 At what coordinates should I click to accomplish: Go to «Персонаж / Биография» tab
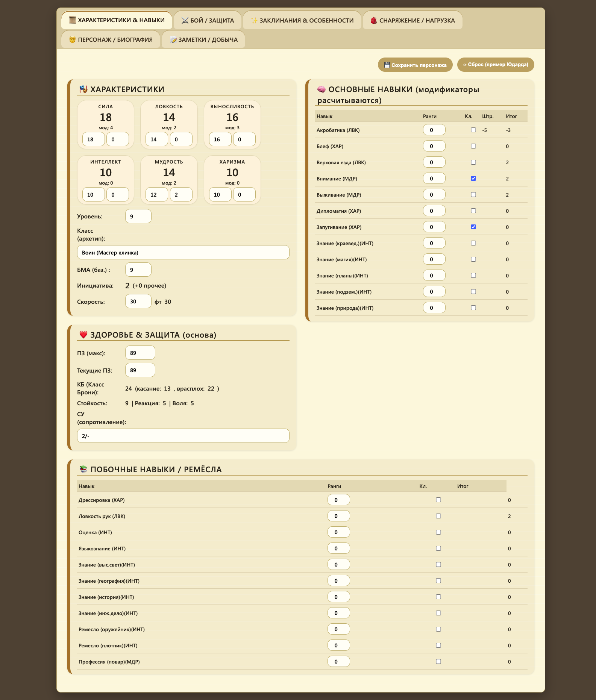click(x=111, y=39)
